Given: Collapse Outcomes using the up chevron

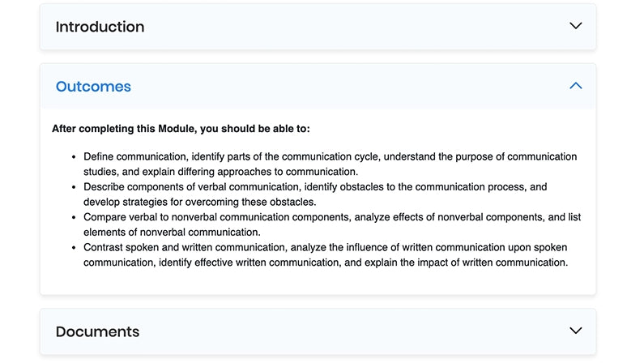Looking at the screenshot, I should pos(575,85).
